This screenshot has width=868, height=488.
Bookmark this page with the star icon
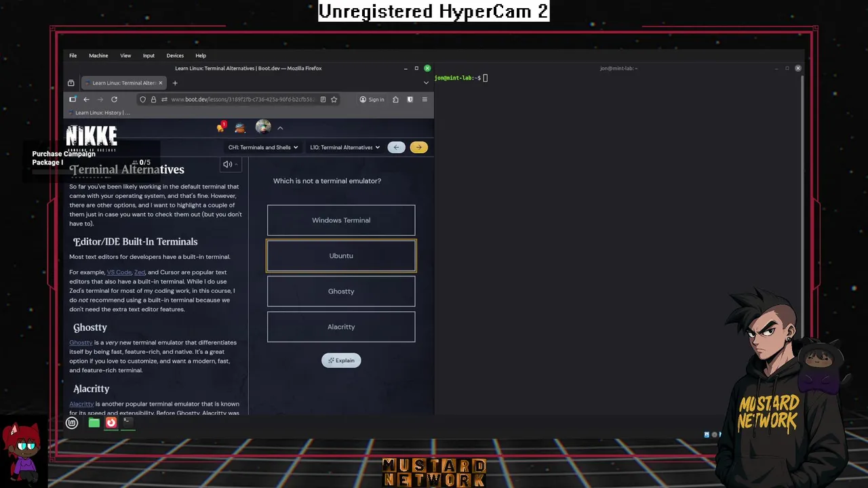(x=334, y=100)
